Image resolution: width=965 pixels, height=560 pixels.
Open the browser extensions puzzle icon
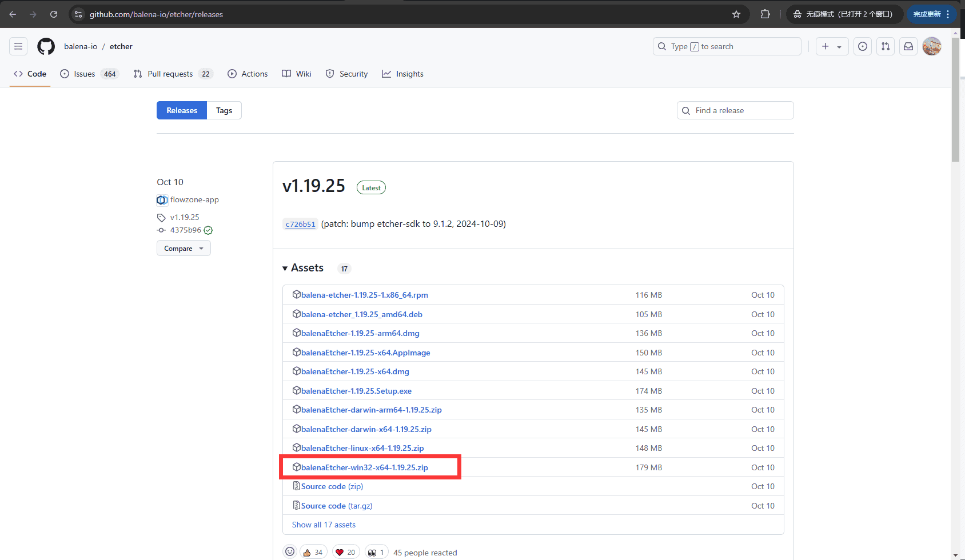[x=765, y=14]
